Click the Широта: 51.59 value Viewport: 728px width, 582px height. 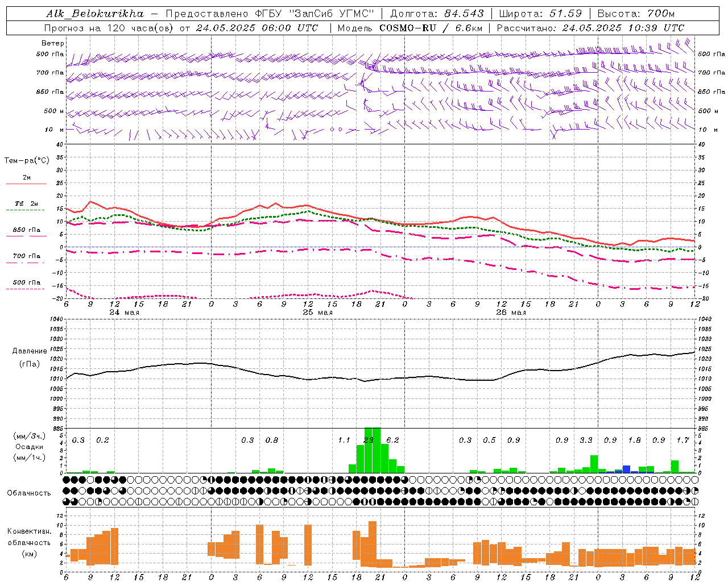click(x=540, y=14)
